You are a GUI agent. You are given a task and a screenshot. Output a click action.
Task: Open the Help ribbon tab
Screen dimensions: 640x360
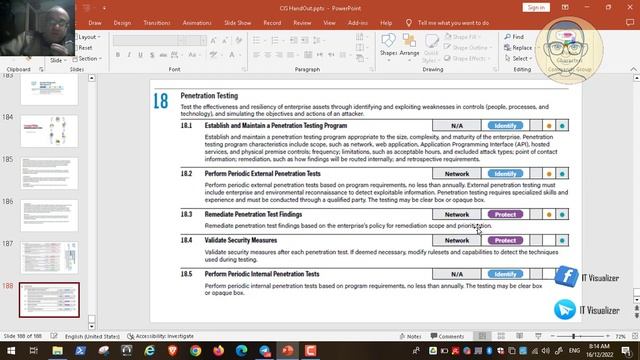[x=386, y=23]
